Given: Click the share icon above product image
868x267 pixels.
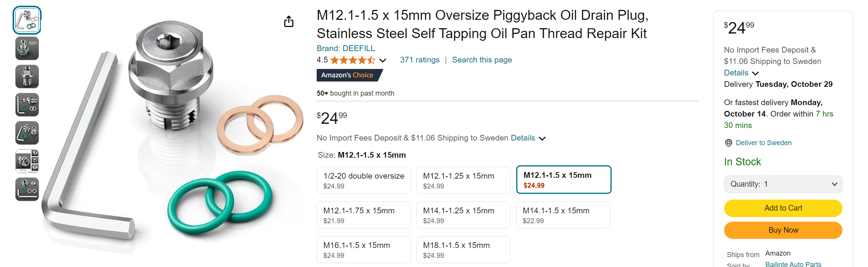Looking at the screenshot, I should pos(289,22).
